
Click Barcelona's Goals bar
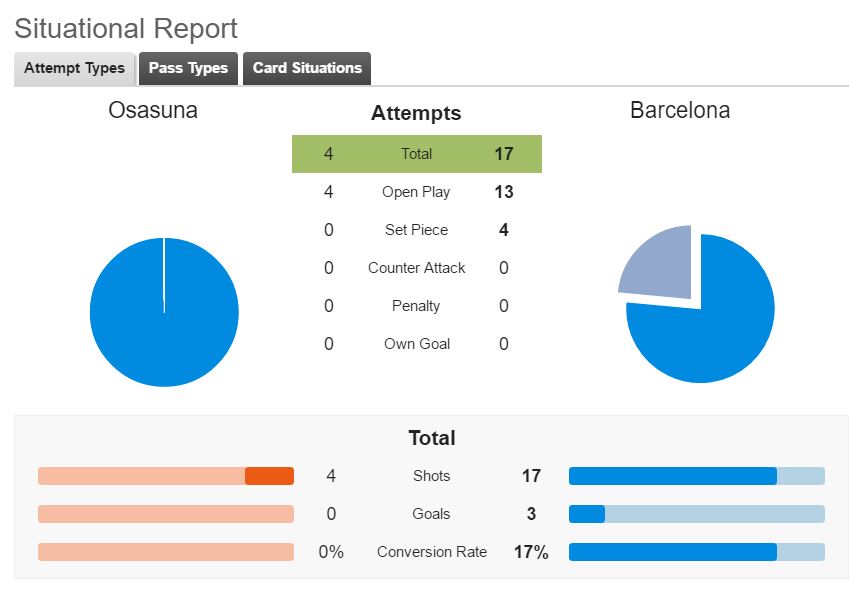click(x=697, y=514)
